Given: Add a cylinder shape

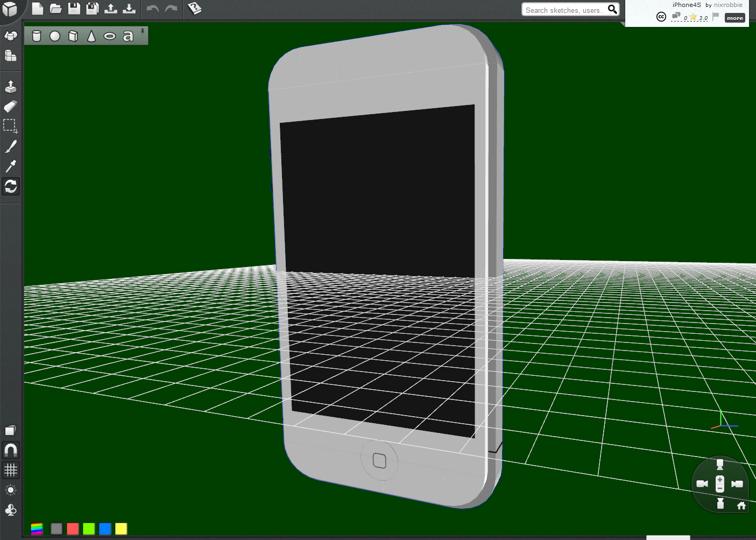Looking at the screenshot, I should coord(37,36).
